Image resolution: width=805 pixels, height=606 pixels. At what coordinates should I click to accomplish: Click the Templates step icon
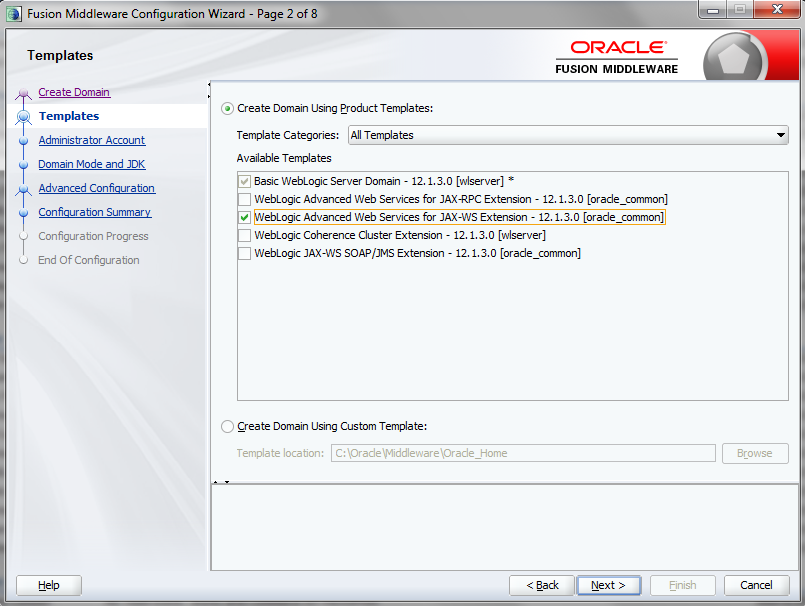coord(22,116)
